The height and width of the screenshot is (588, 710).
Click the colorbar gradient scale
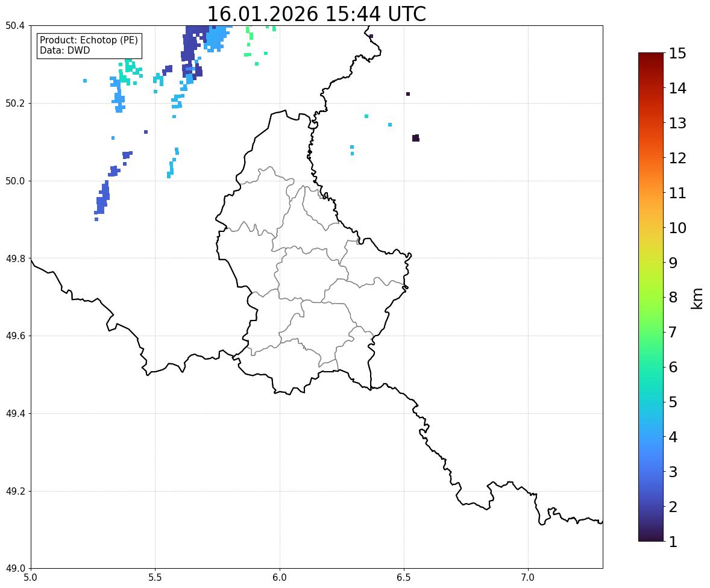pyautogui.click(x=651, y=297)
